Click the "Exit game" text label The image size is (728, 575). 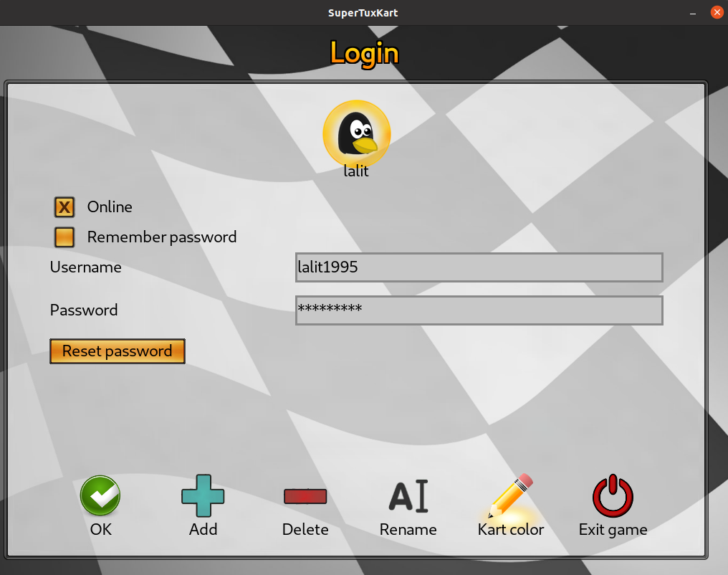(x=613, y=530)
